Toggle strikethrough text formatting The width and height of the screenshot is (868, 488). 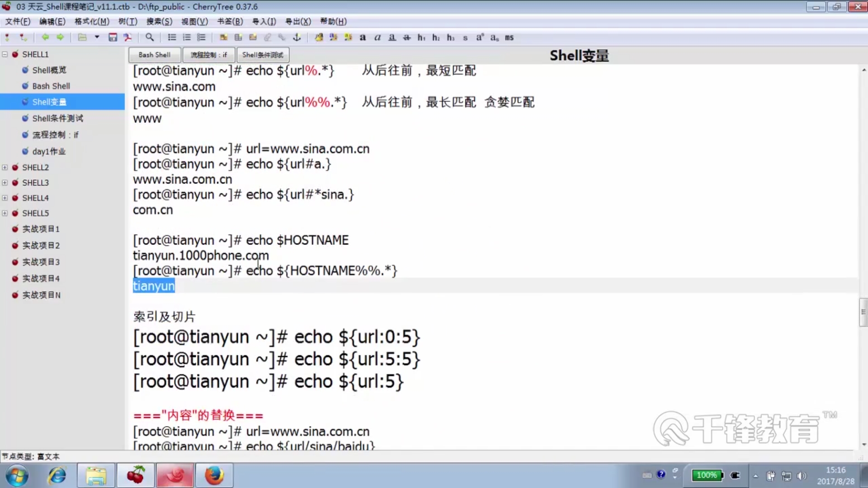click(407, 38)
